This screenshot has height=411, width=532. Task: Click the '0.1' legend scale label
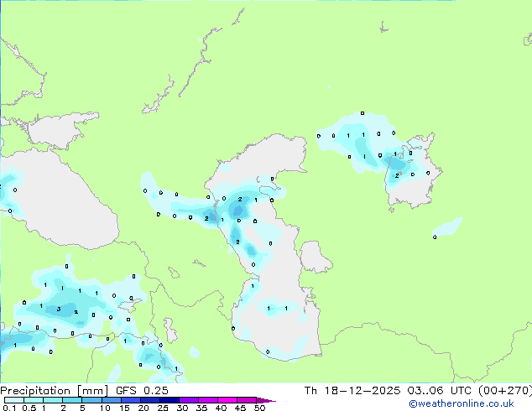(9, 408)
